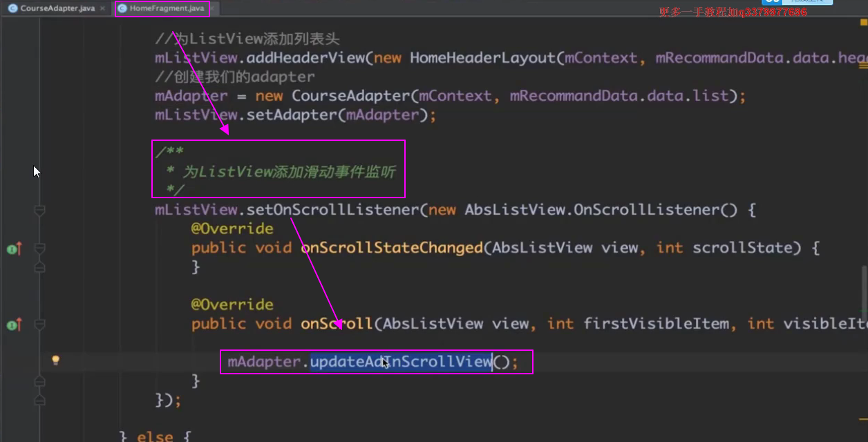Screen dimensions: 868x442
Task: Click the onScroll method name
Action: pyautogui.click(x=337, y=323)
